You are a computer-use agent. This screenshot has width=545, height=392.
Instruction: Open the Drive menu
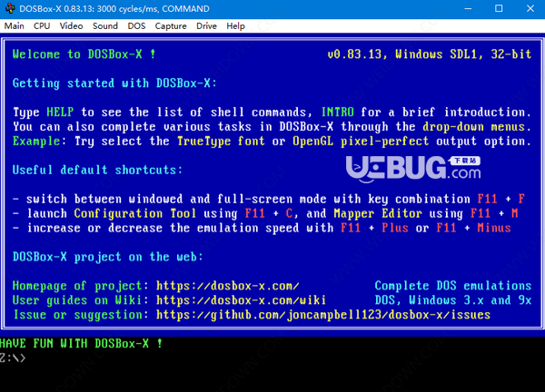coord(206,26)
